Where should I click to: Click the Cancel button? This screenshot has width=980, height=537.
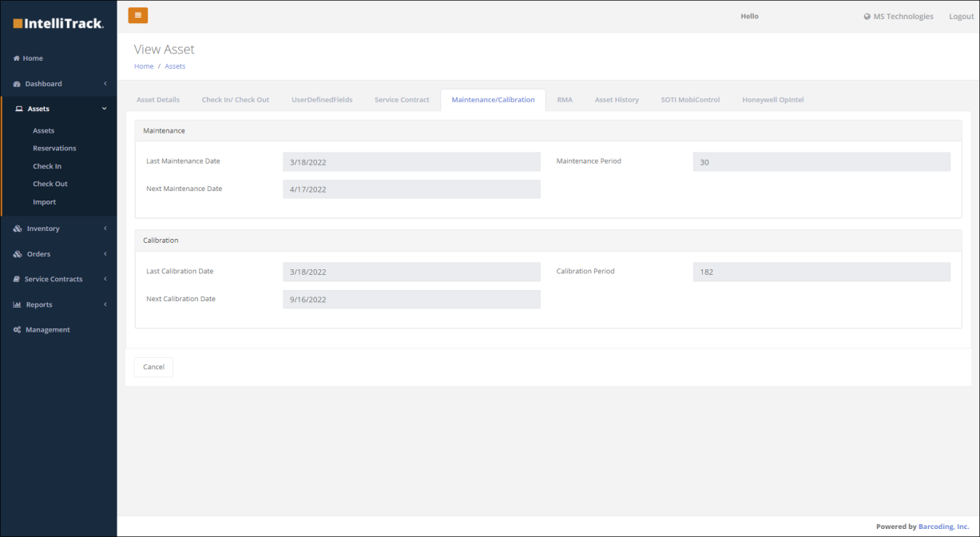(153, 367)
